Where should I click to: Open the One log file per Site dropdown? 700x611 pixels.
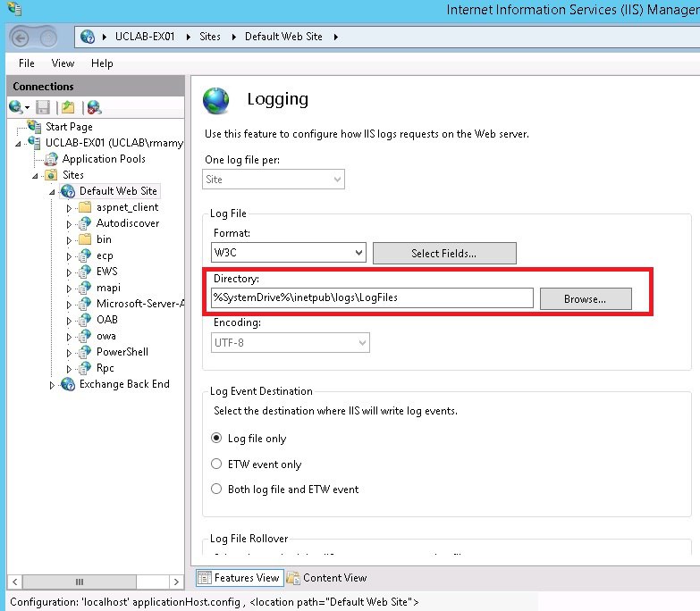click(x=274, y=180)
